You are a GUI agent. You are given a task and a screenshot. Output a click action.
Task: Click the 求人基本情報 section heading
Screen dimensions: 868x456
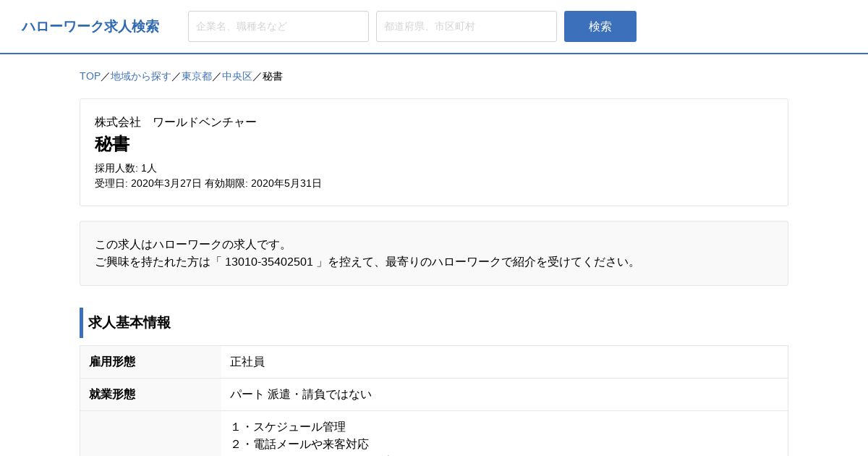click(x=129, y=323)
